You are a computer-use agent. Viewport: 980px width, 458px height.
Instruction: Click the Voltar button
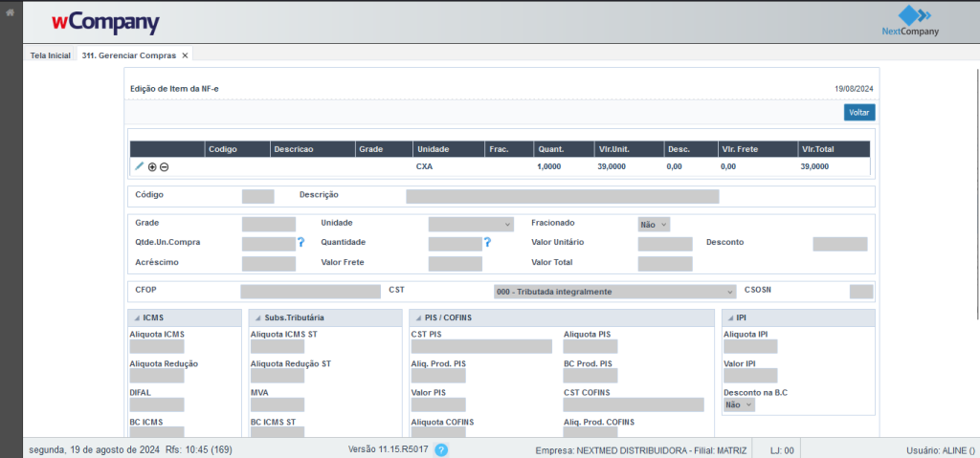[x=859, y=113]
